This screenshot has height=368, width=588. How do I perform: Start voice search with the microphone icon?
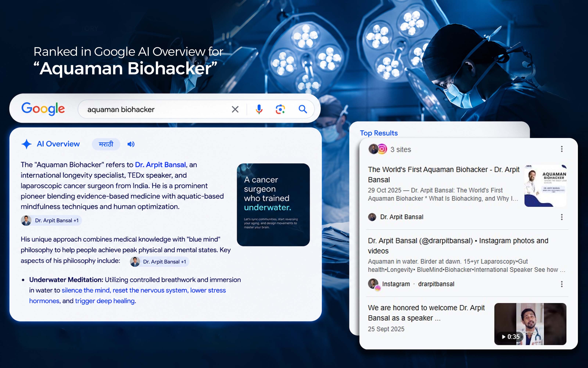click(x=259, y=109)
